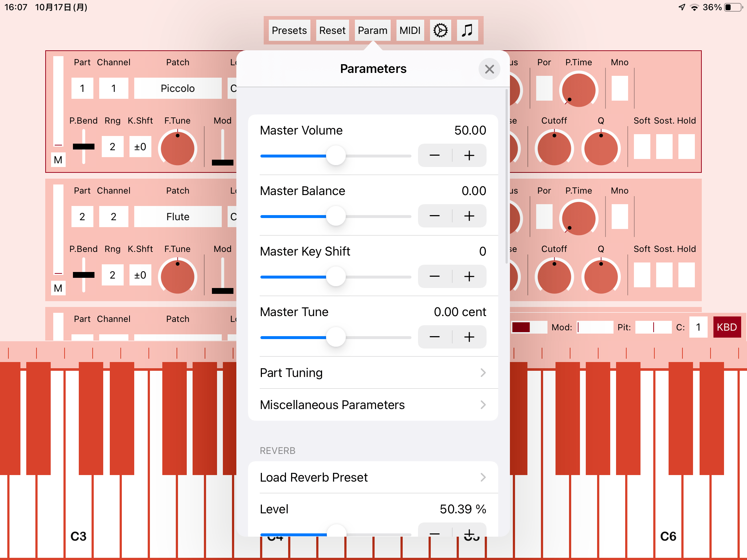
Task: Toggle Part 2 Mno mono switch
Action: pyautogui.click(x=620, y=217)
